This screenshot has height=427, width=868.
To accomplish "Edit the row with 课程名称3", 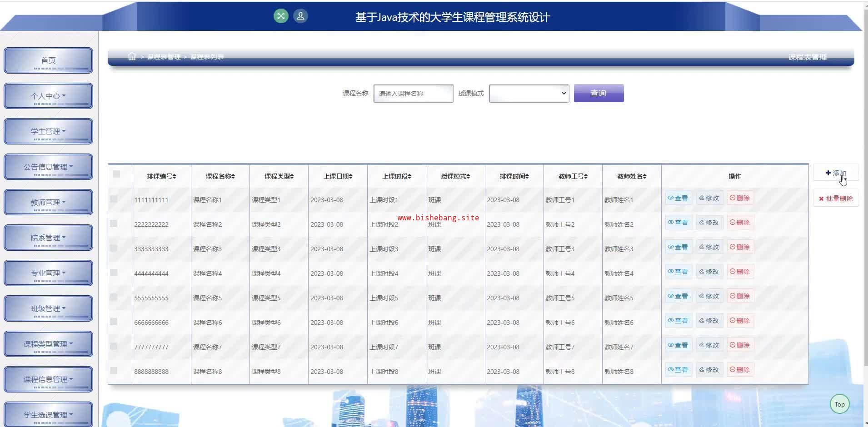I will (x=709, y=247).
